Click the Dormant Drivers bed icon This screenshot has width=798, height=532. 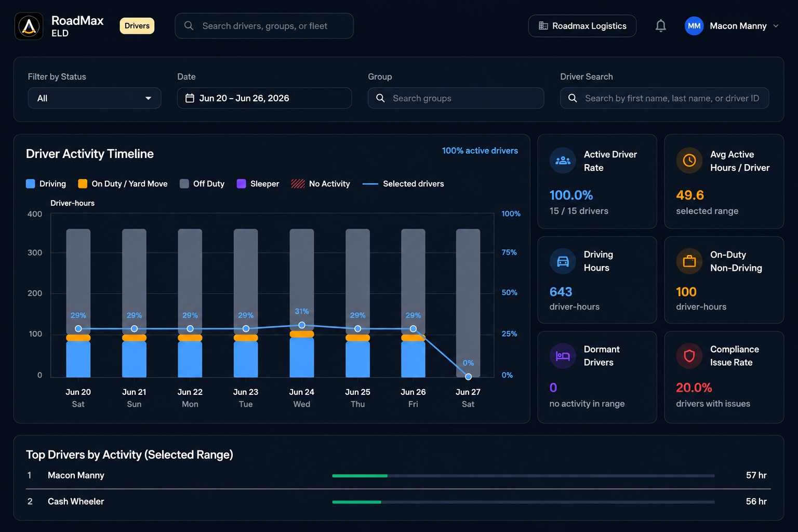563,356
